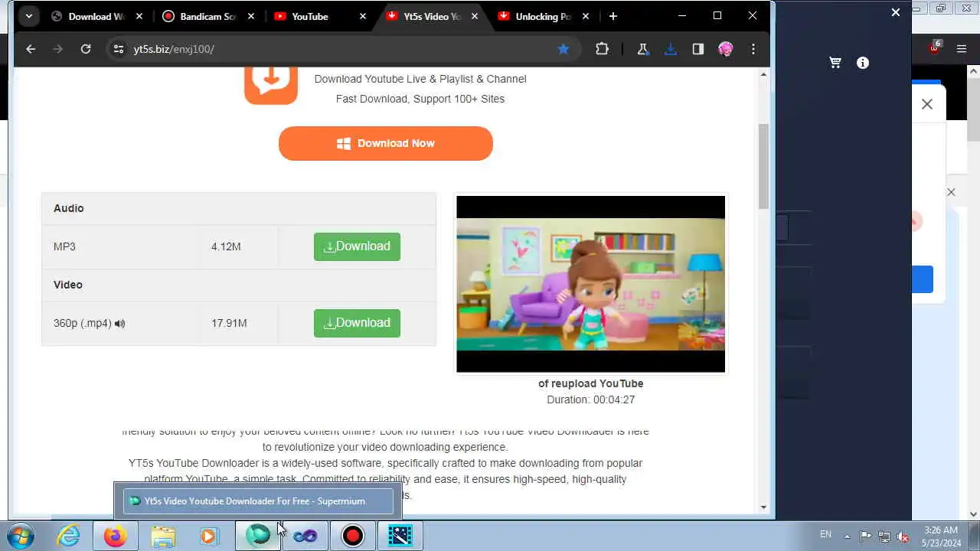Open the three-dot browser menu
The height and width of the screenshot is (551, 980).
coord(753,49)
